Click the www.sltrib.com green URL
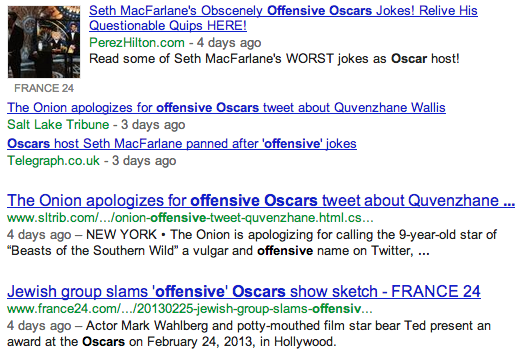Viewport: 526px width, 362px height. pyautogui.click(x=190, y=218)
